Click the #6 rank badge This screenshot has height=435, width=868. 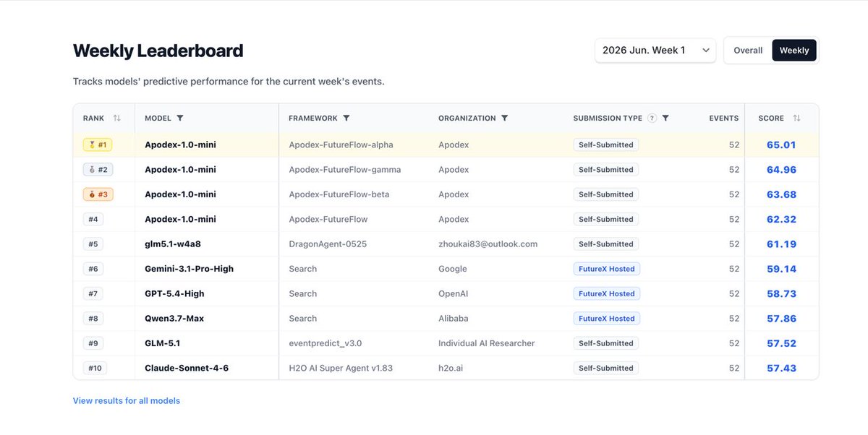coord(93,269)
